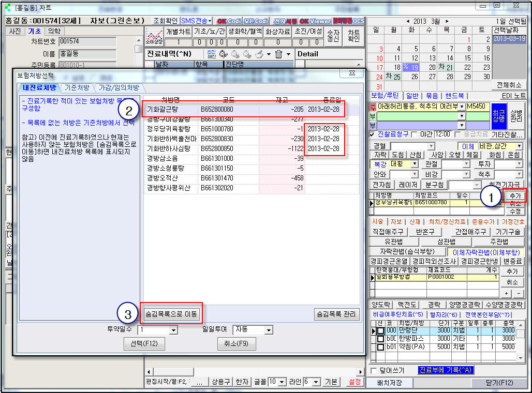
Task: Click the 배치저장 button
Action: (390, 383)
